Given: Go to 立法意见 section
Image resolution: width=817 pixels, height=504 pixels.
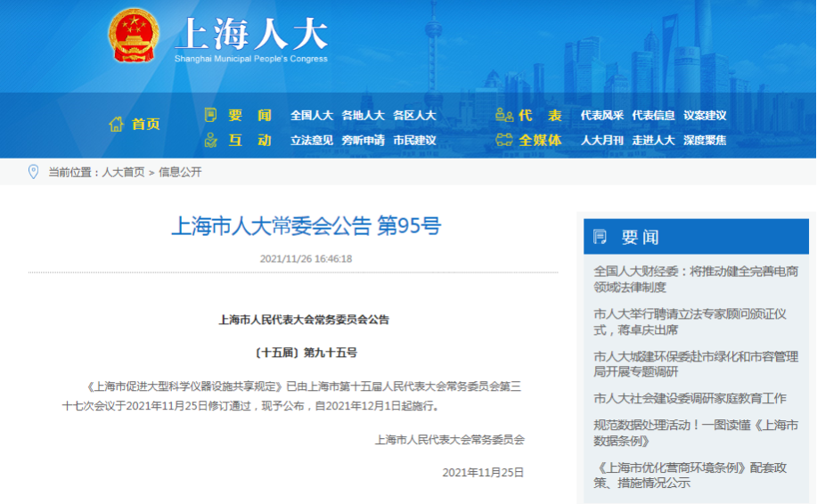Looking at the screenshot, I should tap(312, 140).
